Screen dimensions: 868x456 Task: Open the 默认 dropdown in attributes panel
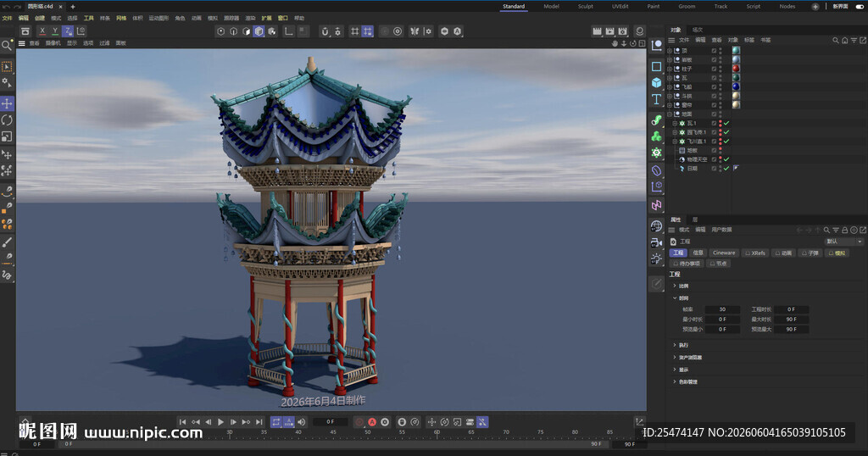[x=843, y=242]
